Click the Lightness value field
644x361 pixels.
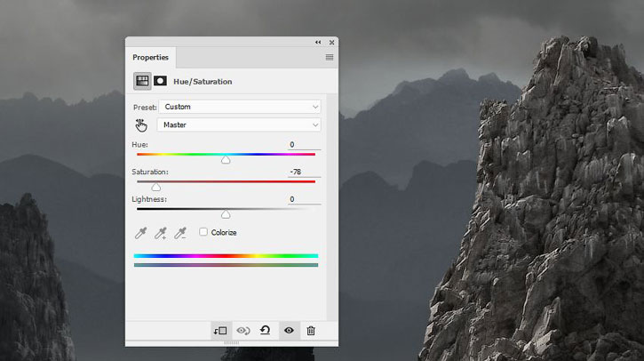click(304, 199)
